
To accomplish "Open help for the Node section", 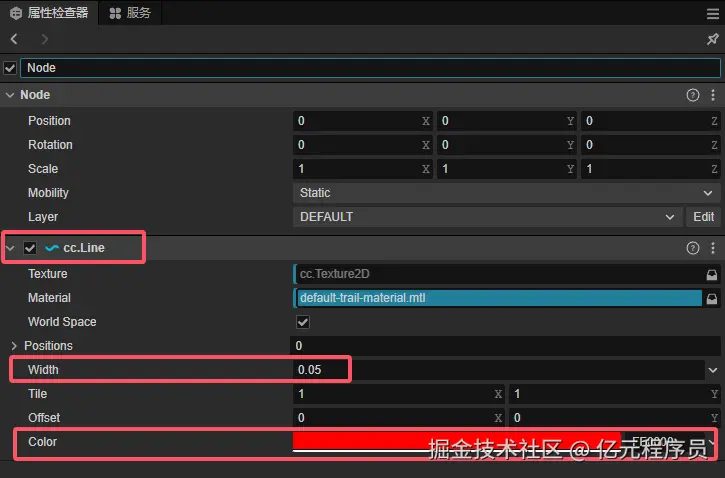I will tap(693, 95).
